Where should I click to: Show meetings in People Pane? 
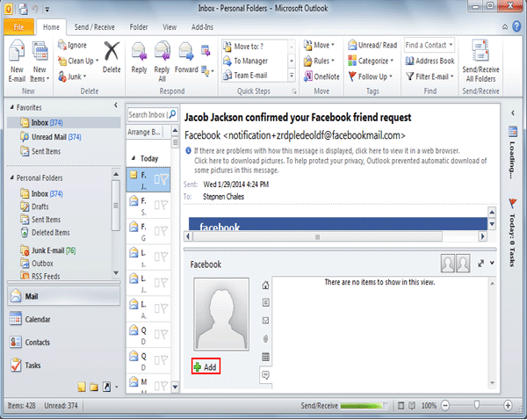tap(265, 357)
